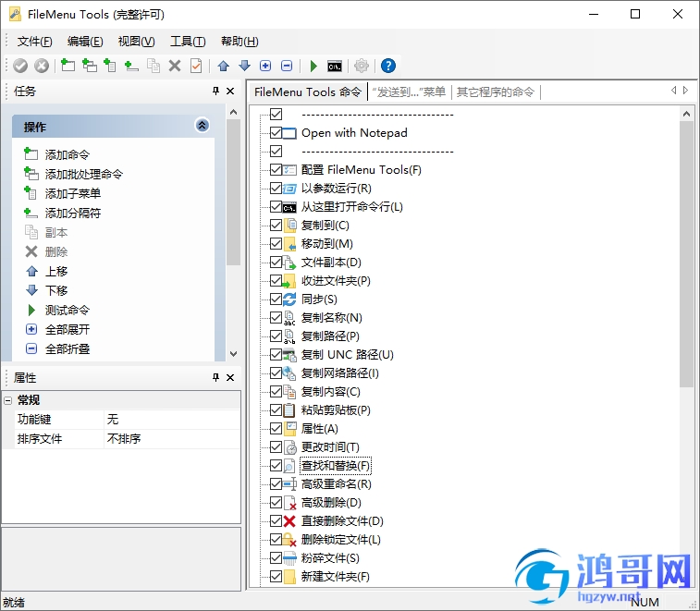
Task: Close the 任务 panel
Action: pyautogui.click(x=230, y=91)
